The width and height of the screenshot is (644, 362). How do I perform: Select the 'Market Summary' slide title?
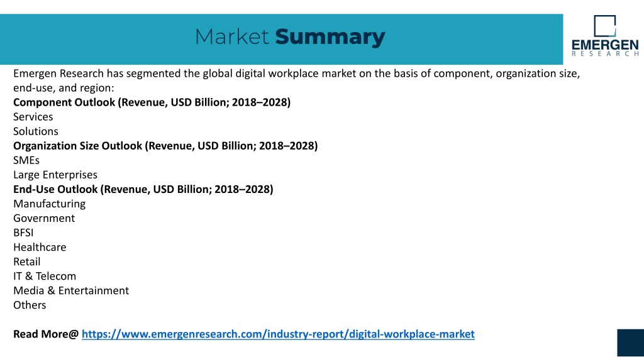[290, 36]
